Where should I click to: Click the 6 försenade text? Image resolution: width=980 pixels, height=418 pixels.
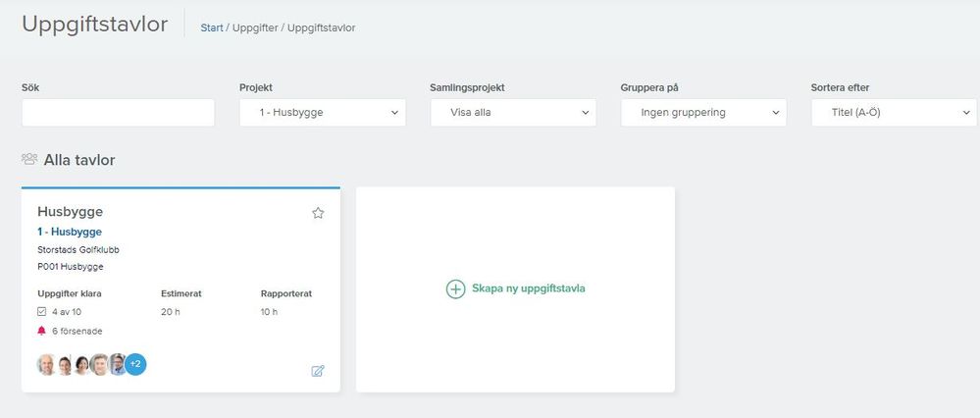(77, 331)
